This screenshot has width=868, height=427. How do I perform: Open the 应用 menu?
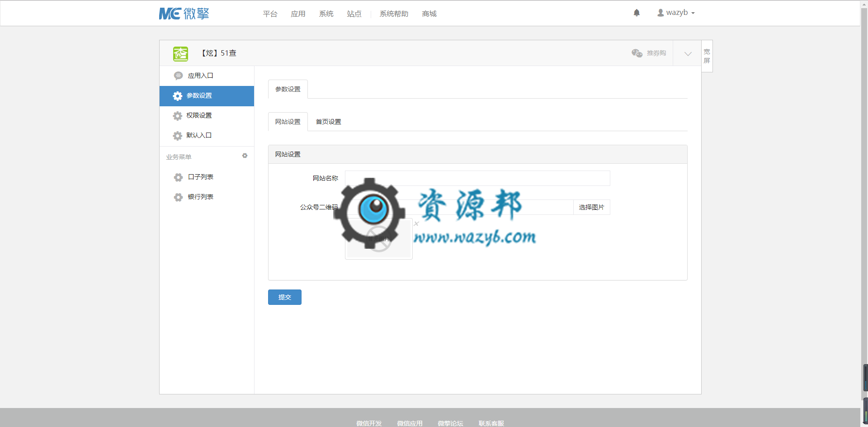point(298,14)
